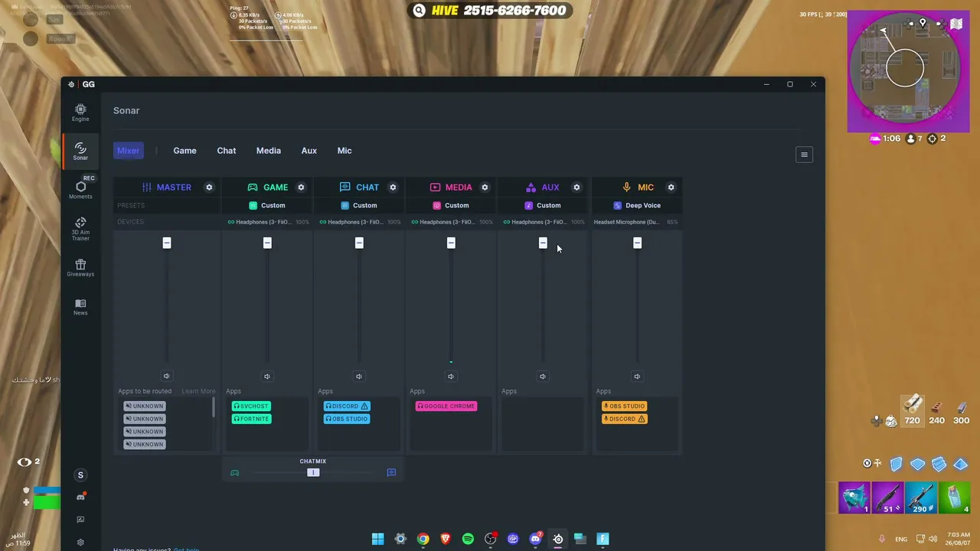Mute the AUX channel

pyautogui.click(x=543, y=376)
